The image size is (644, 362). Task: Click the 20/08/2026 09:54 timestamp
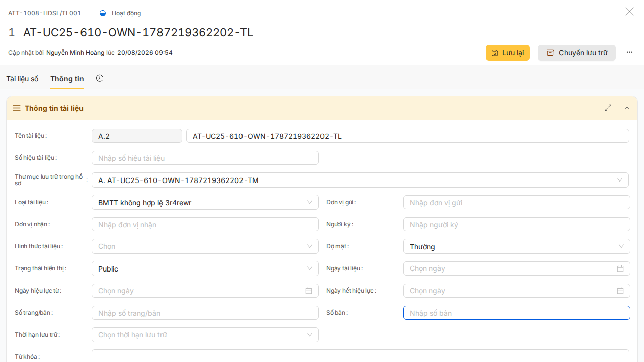tap(145, 53)
